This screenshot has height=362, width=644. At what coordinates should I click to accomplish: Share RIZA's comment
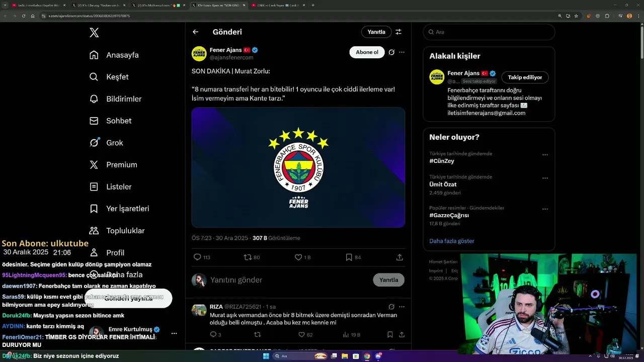[x=401, y=334]
